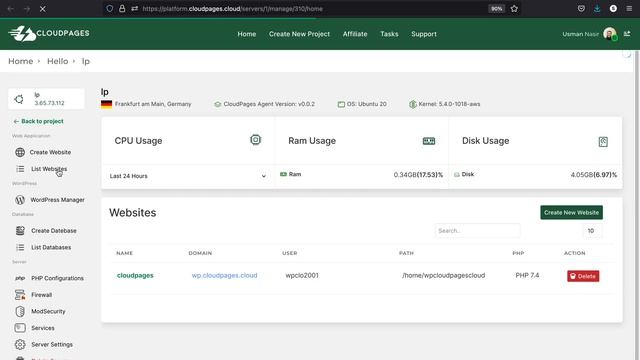Open ModSecurity in the sidebar

(x=48, y=311)
